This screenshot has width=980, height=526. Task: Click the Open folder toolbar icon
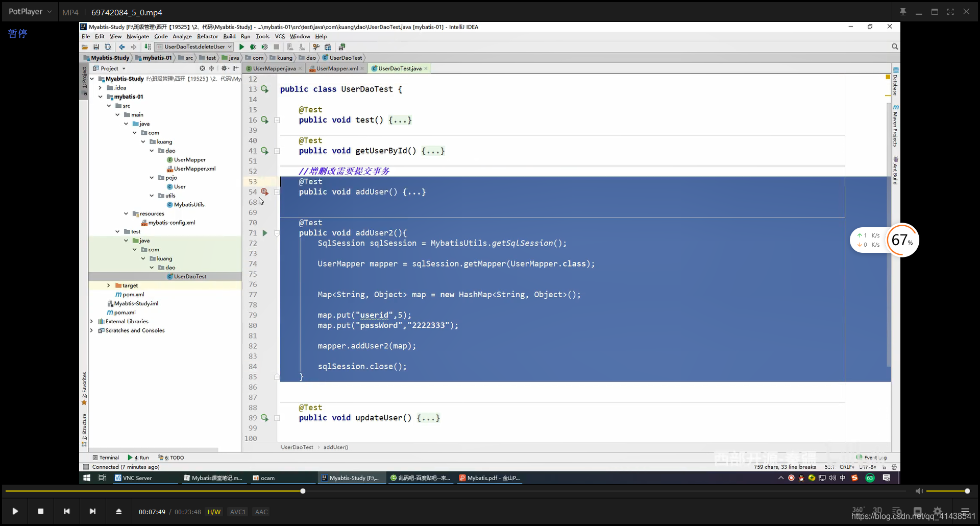[x=85, y=47]
